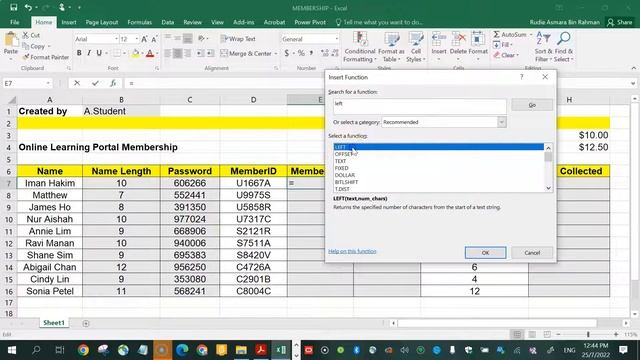Click the Fill Color bucket icon
The image size is (640, 360).
pos(135,53)
